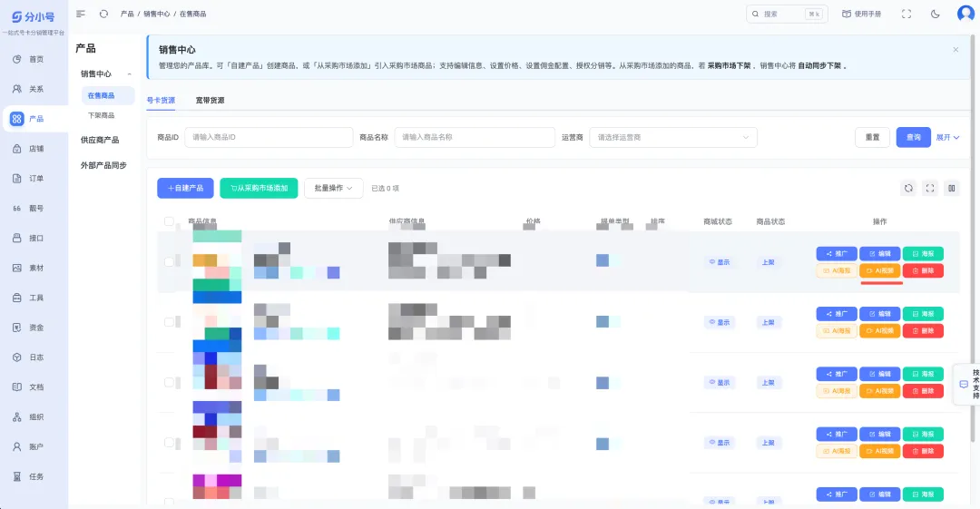Viewport: 980px width, 509px height.
Task: Enter fullscreen using the top bar icon
Action: click(x=906, y=14)
